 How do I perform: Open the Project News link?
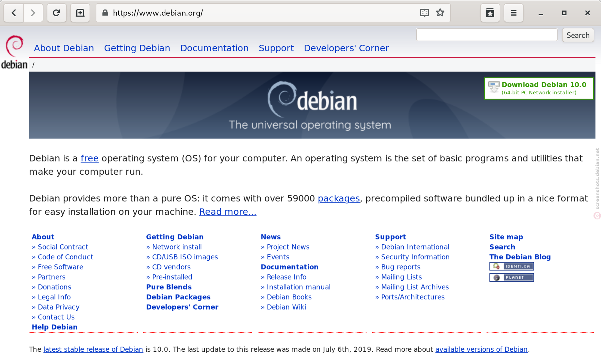[x=288, y=247]
